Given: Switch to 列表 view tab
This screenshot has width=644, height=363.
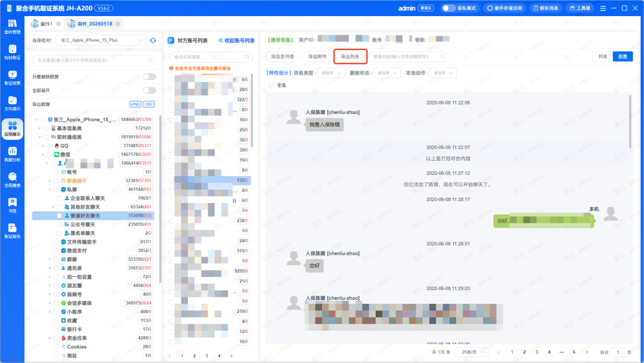Looking at the screenshot, I should 602,57.
